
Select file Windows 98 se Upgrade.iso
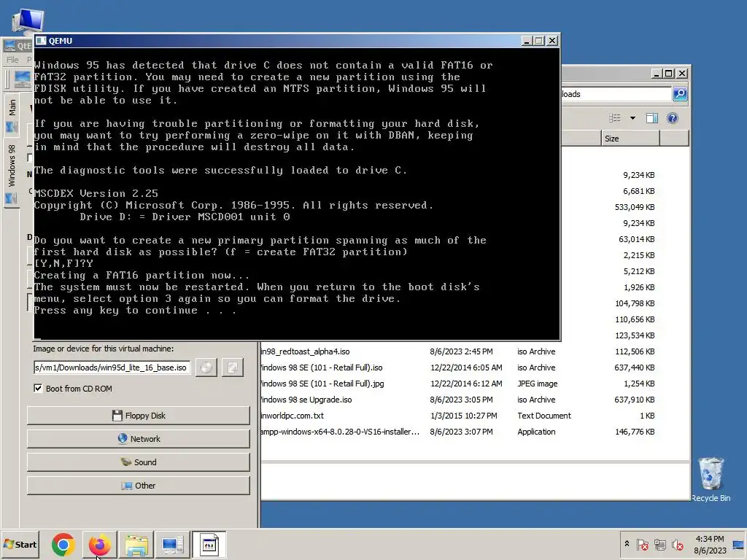click(x=306, y=400)
